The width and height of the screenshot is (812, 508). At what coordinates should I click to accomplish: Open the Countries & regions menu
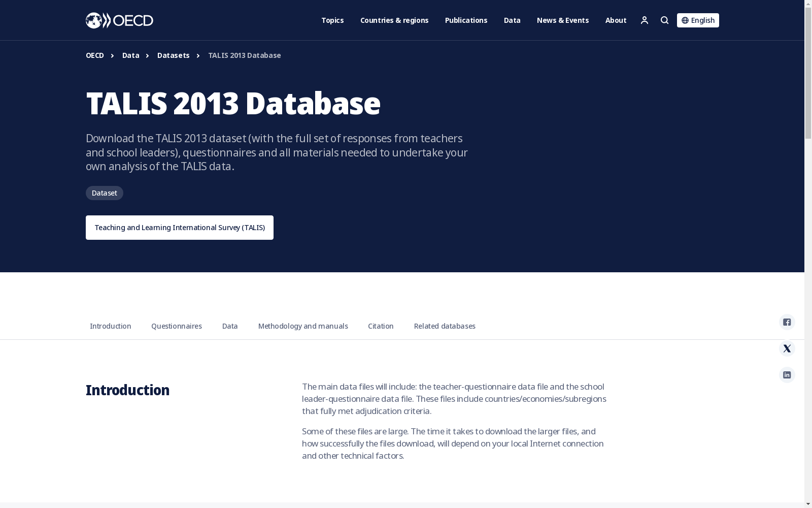coord(394,20)
